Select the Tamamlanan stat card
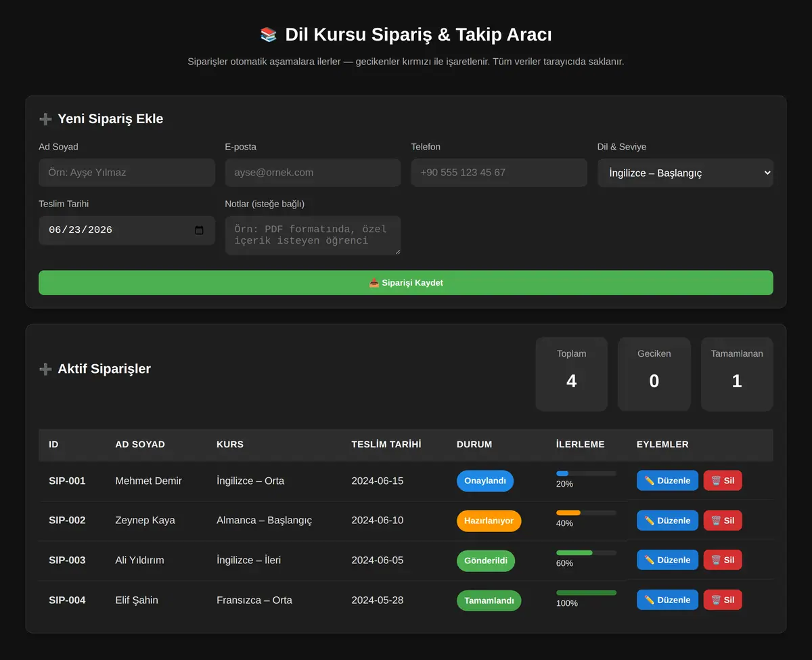Screen dimensions: 812x660 click(737, 374)
